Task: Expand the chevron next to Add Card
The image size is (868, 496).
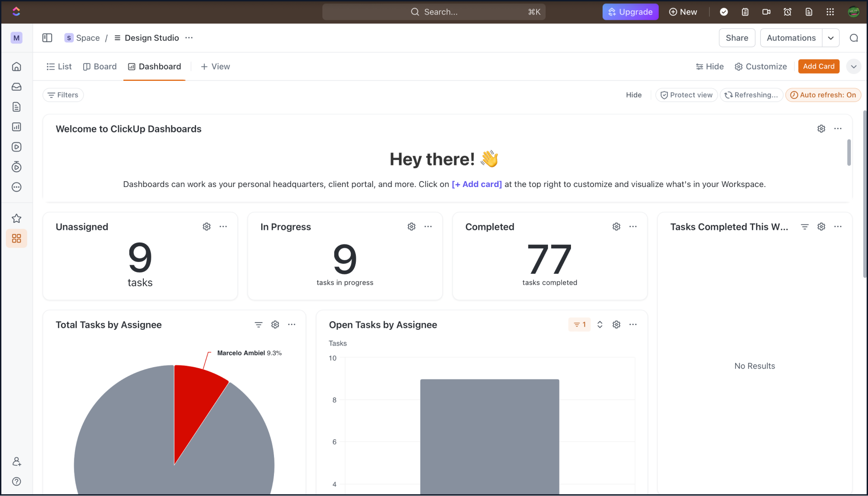Action: pos(853,66)
